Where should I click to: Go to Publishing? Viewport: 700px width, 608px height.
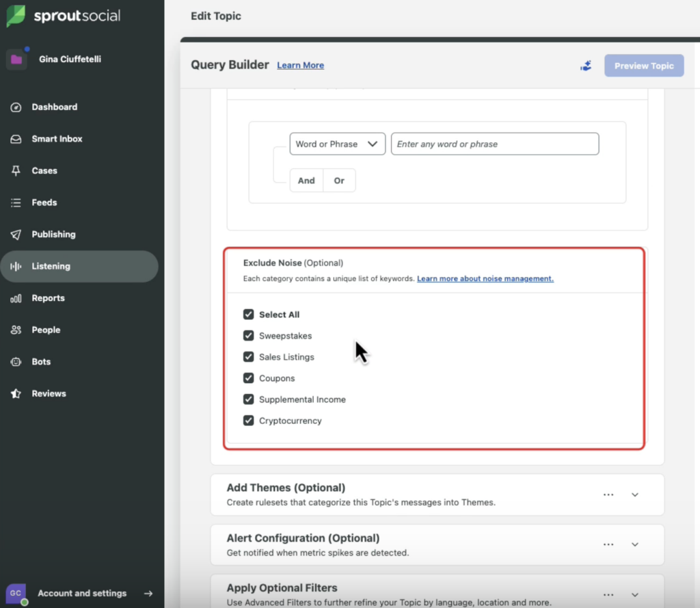tap(53, 234)
